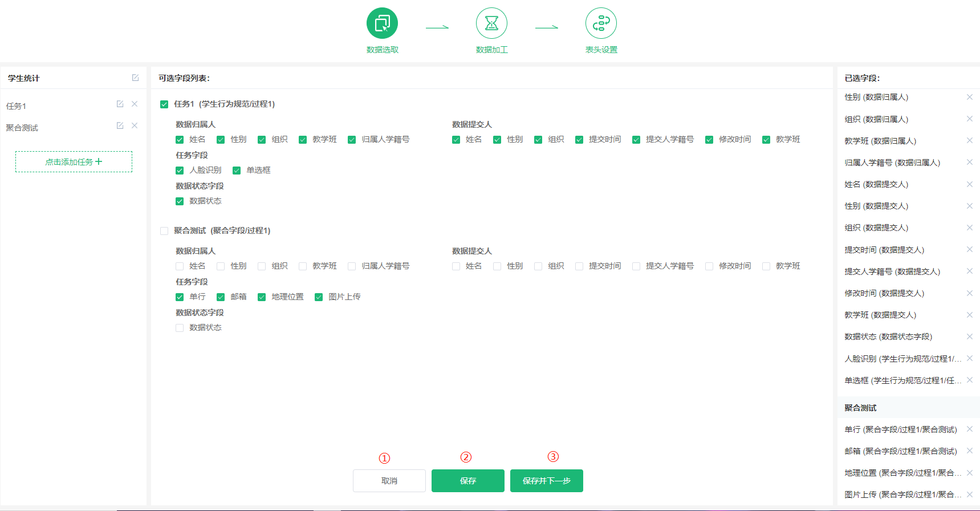
Task: Check 提交人学籍号 under 聚合测试
Action: (636, 266)
